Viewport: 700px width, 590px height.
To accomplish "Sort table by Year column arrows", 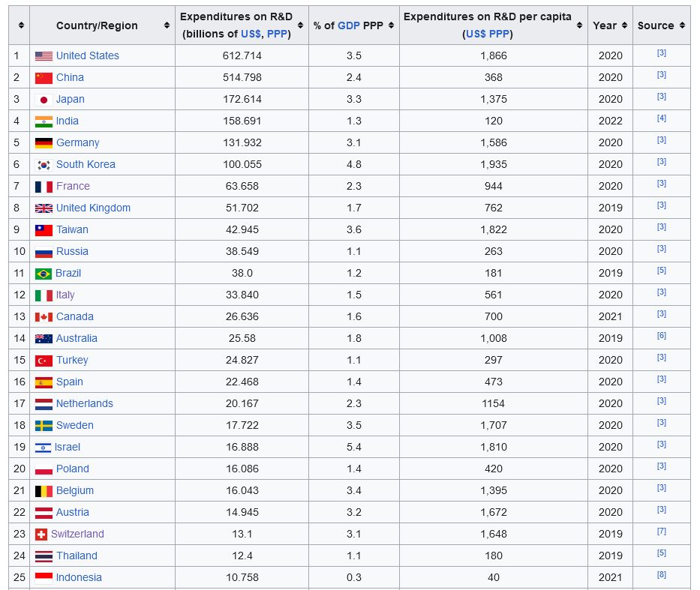I will pyautogui.click(x=624, y=25).
